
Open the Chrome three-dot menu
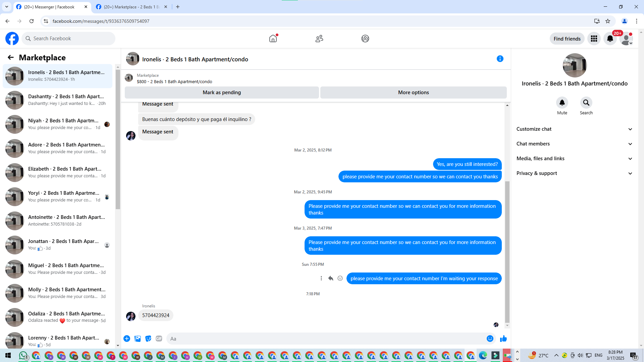(x=637, y=21)
